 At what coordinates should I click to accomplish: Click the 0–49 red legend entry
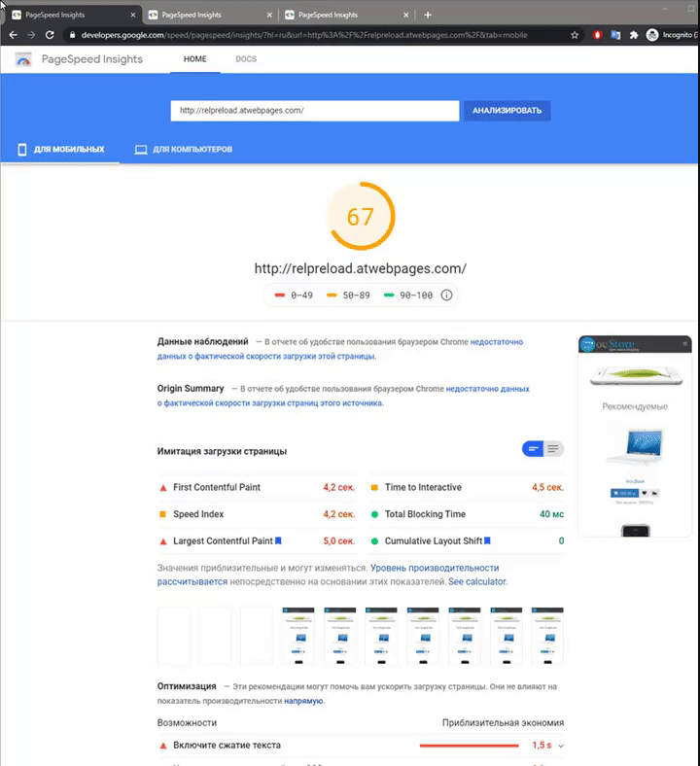pos(294,296)
